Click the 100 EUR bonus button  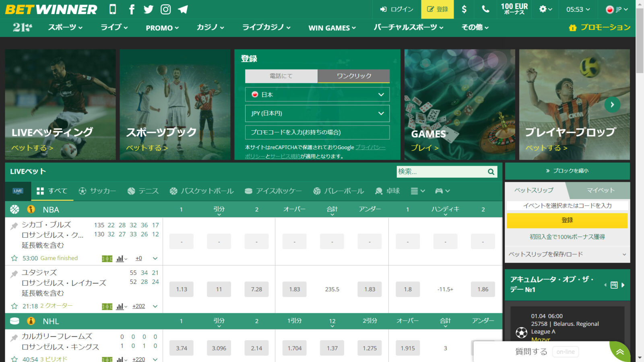[514, 9]
